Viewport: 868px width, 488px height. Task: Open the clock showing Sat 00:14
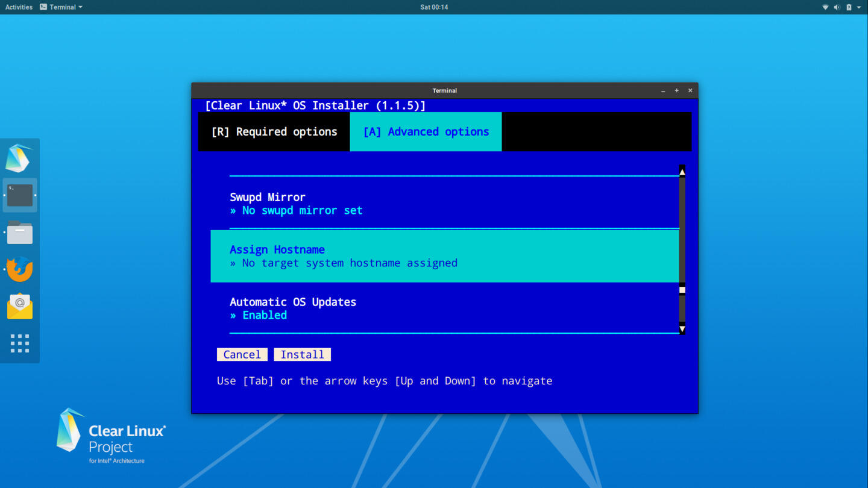434,7
